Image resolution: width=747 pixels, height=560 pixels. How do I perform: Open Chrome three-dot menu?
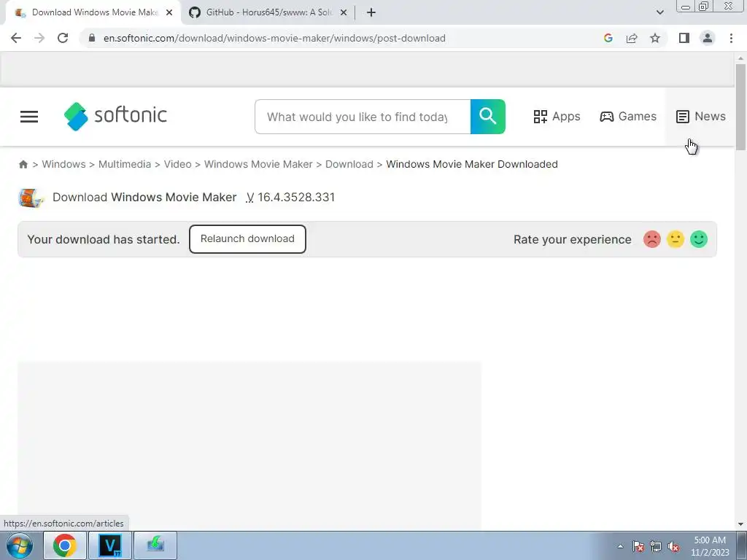(x=731, y=38)
